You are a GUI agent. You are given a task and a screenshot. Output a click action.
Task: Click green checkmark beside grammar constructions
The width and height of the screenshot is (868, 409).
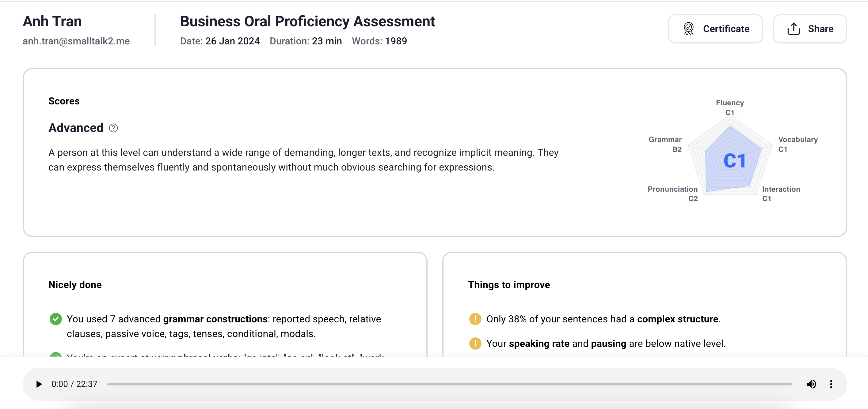pyautogui.click(x=55, y=319)
